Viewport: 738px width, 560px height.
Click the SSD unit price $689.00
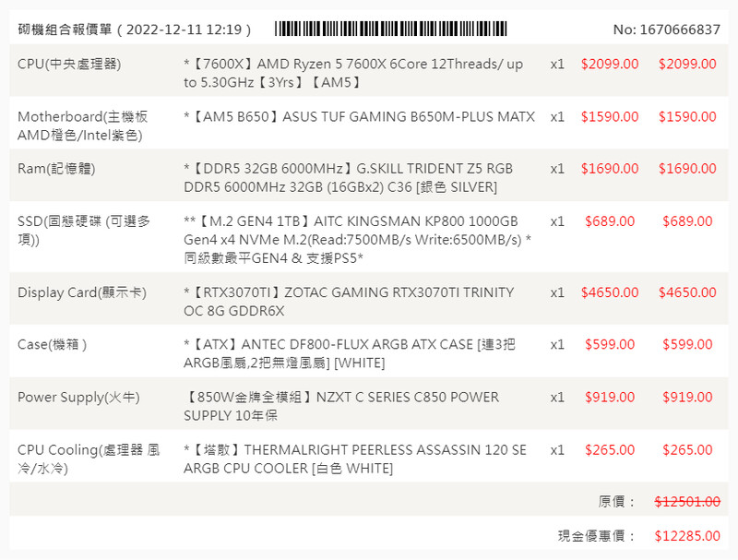[x=610, y=221]
